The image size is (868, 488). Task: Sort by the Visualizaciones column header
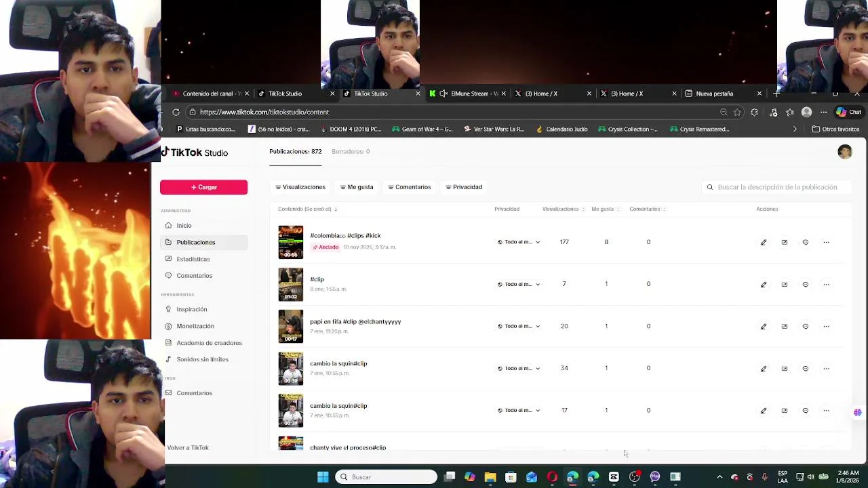[563, 209]
